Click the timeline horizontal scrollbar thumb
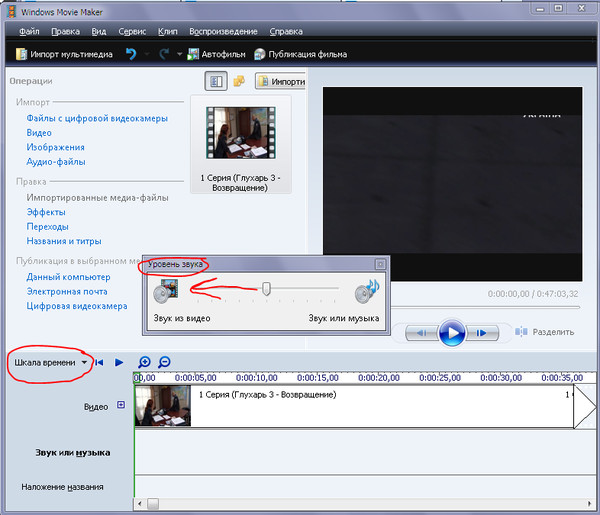Screen dimensions: 600x515 pyautogui.click(x=153, y=504)
